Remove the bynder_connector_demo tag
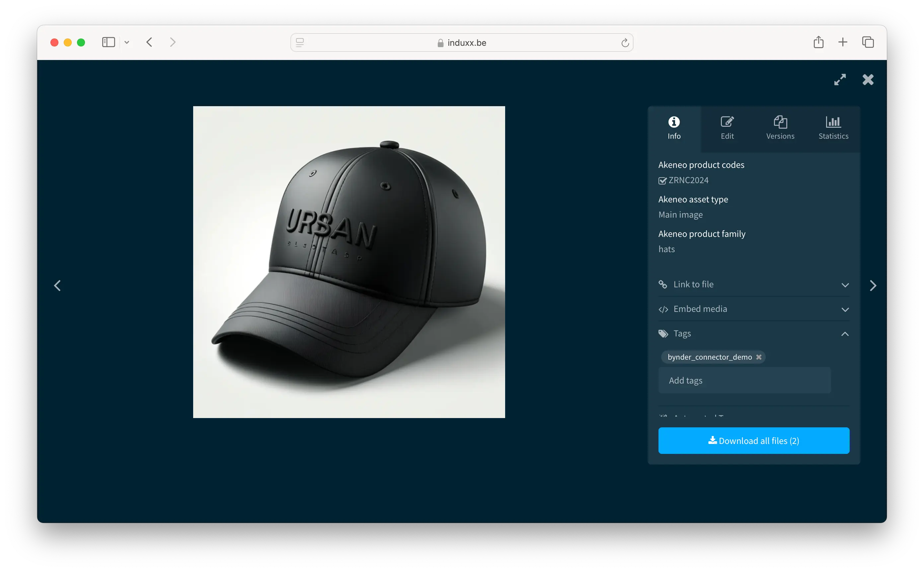The image size is (924, 572). (759, 357)
